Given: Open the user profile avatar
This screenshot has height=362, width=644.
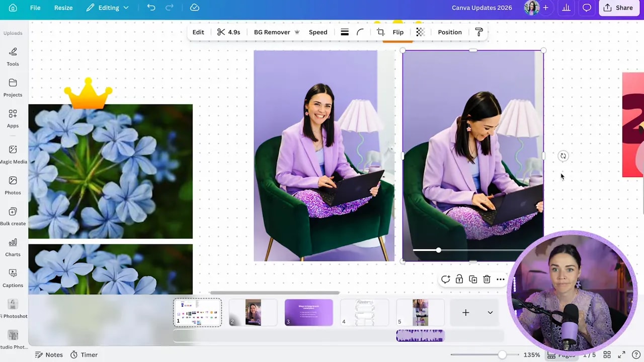Looking at the screenshot, I should (531, 8).
